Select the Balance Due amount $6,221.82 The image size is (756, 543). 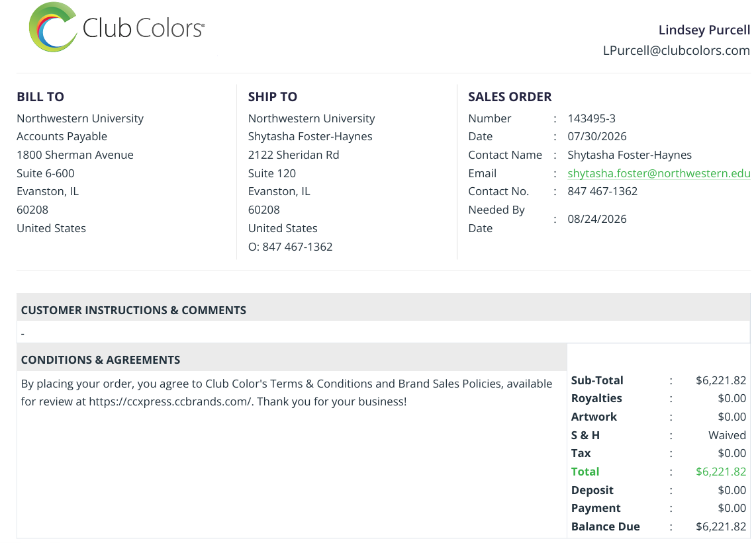(721, 526)
